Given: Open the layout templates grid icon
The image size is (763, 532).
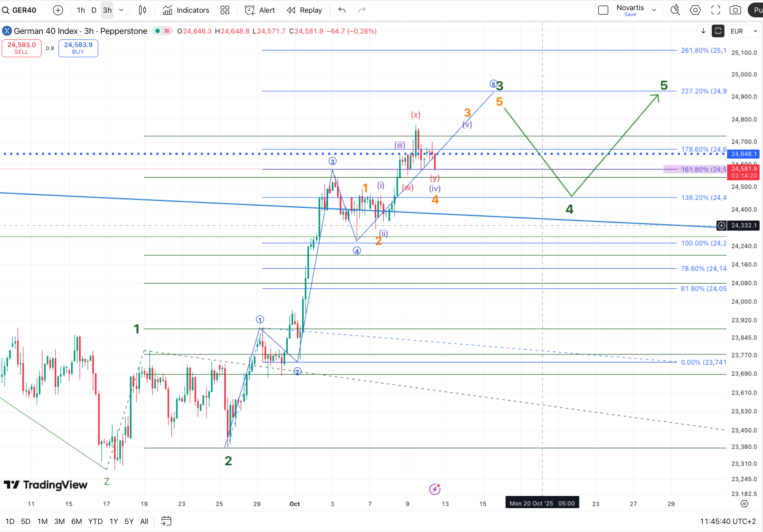Looking at the screenshot, I should tap(225, 10).
